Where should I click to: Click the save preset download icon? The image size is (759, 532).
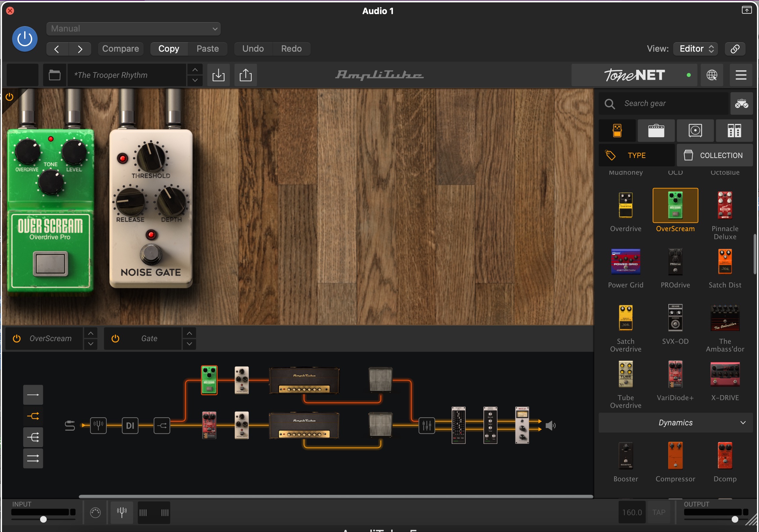[x=218, y=75]
